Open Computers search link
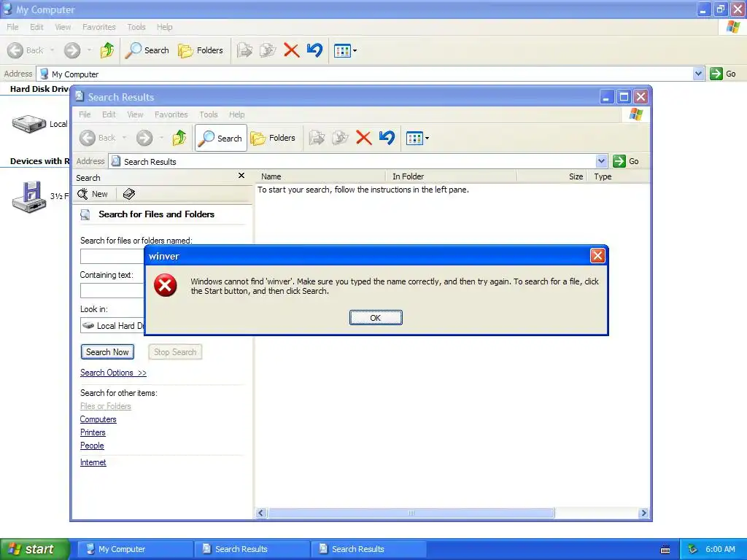747x560 pixels. pos(98,419)
